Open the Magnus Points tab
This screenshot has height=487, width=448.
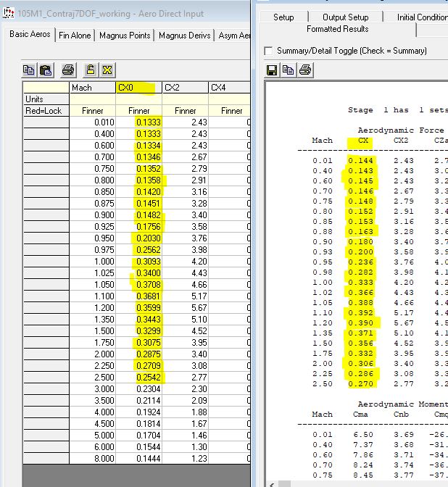click(125, 35)
